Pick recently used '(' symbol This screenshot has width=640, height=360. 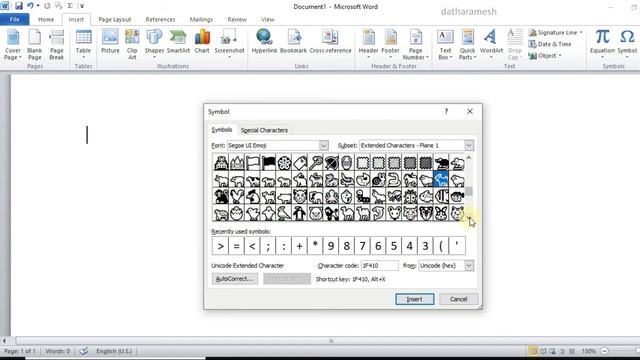coord(441,246)
